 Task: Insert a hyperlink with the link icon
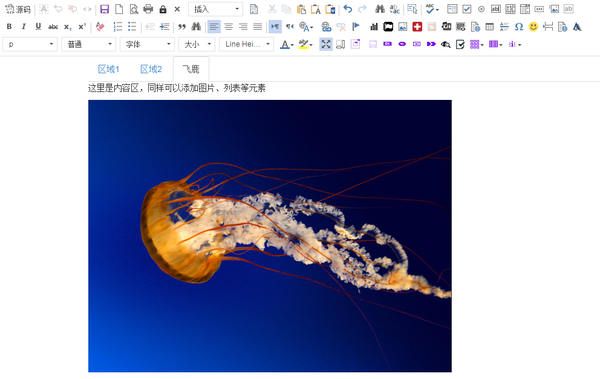(x=326, y=27)
